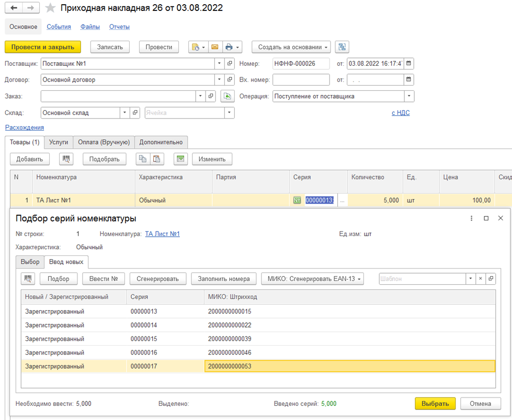Show the document structure icon next to Создать на основании
The image size is (512, 420).
coord(342,47)
